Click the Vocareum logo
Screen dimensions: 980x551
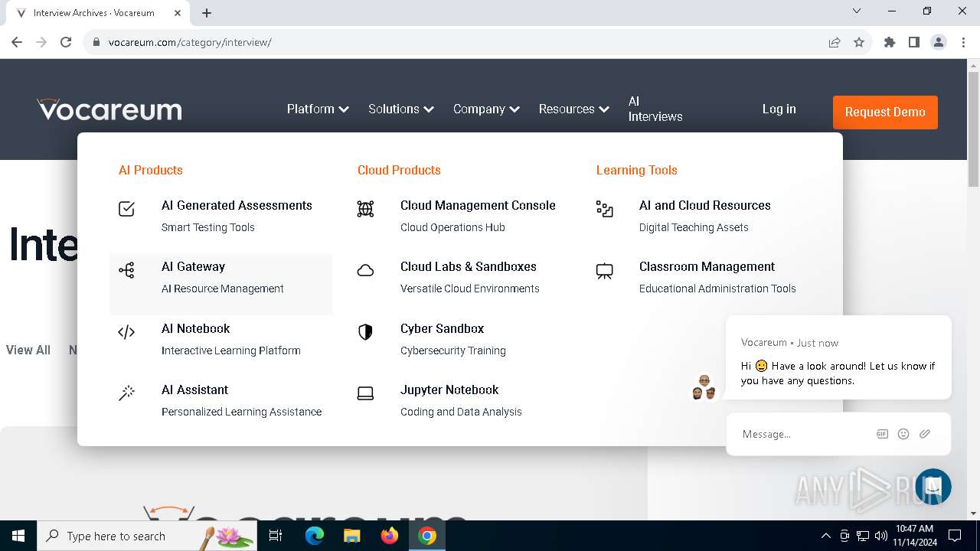(x=109, y=109)
